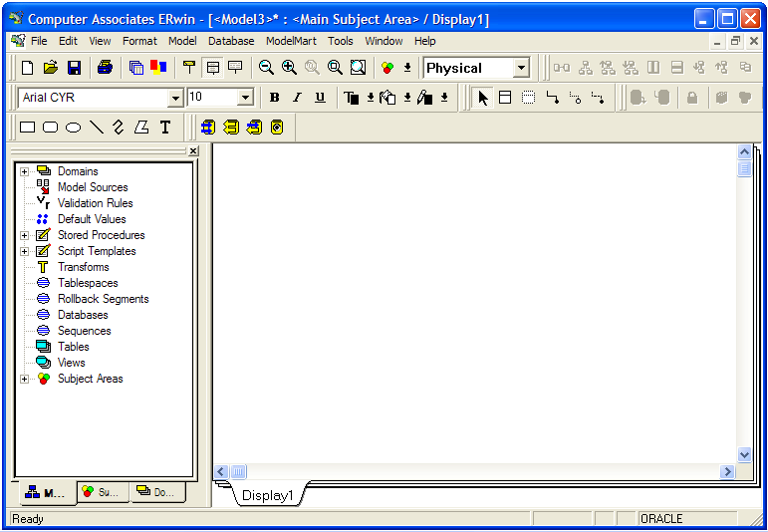Open the Help menu
This screenshot has width=768, height=532.
click(x=424, y=41)
